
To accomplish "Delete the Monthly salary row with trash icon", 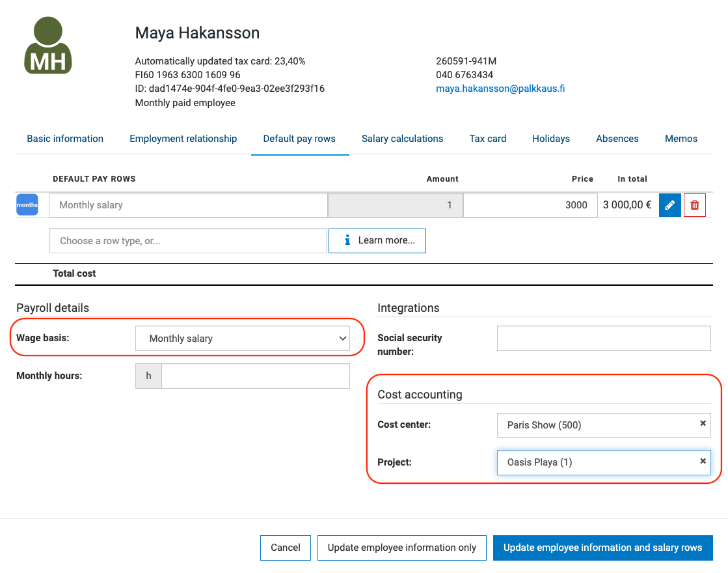I will click(694, 205).
